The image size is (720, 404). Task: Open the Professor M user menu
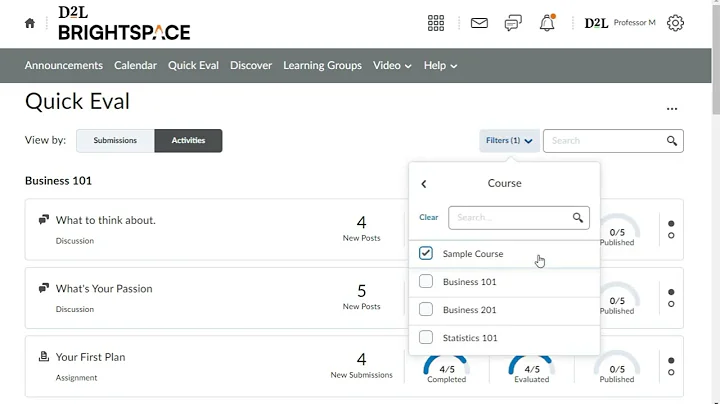[x=620, y=23]
